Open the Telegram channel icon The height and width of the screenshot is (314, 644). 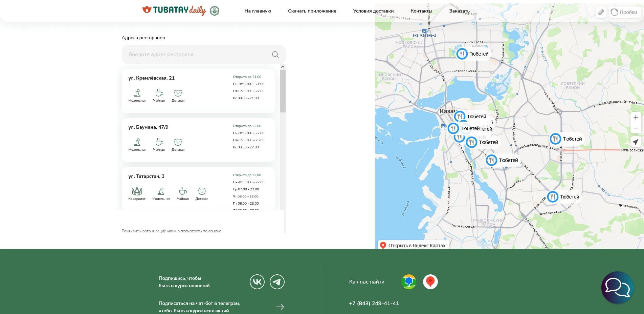pos(277,282)
